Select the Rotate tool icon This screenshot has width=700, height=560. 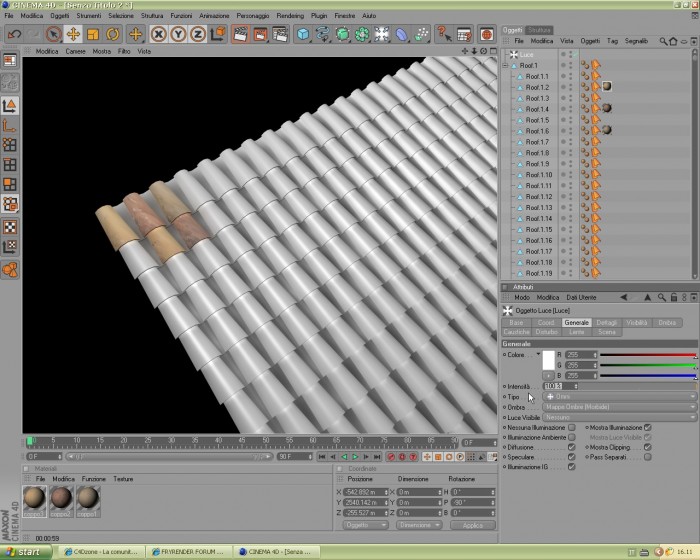pyautogui.click(x=112, y=34)
